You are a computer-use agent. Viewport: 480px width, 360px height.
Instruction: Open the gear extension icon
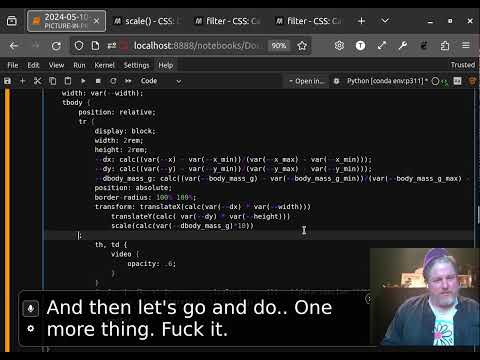click(x=339, y=45)
